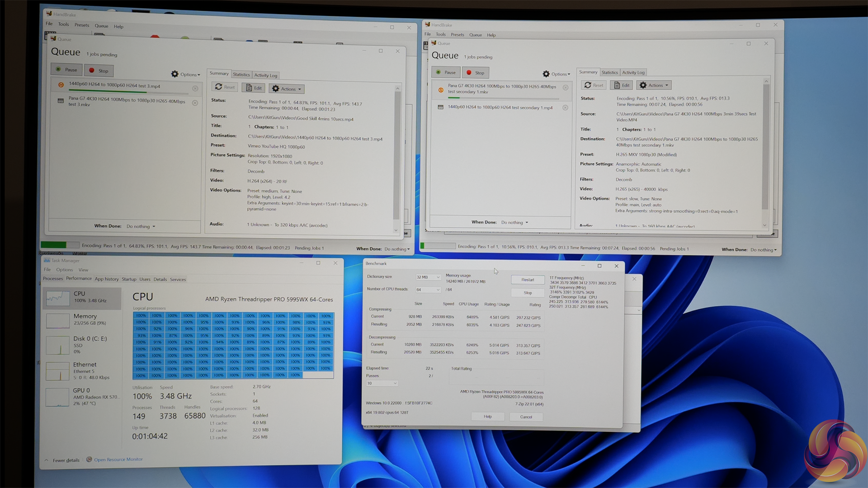Click the Pause icon in left Queue window
The height and width of the screenshot is (488, 868).
point(58,70)
